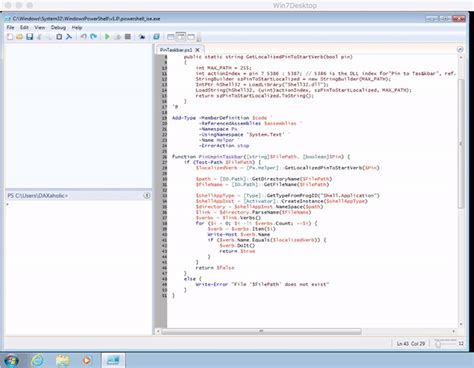Click the horizontal scrollbar below the script editor
The height and width of the screenshot is (368, 474).
point(261,331)
